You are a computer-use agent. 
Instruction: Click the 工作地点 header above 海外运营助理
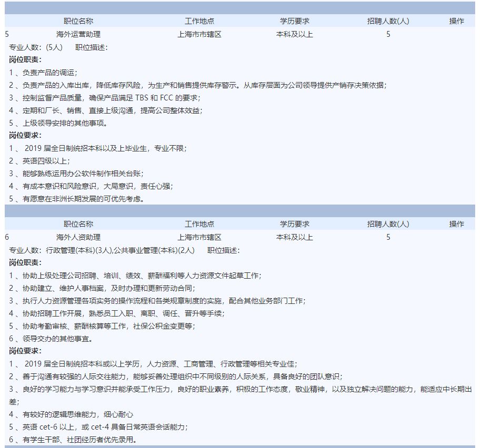pyautogui.click(x=199, y=21)
